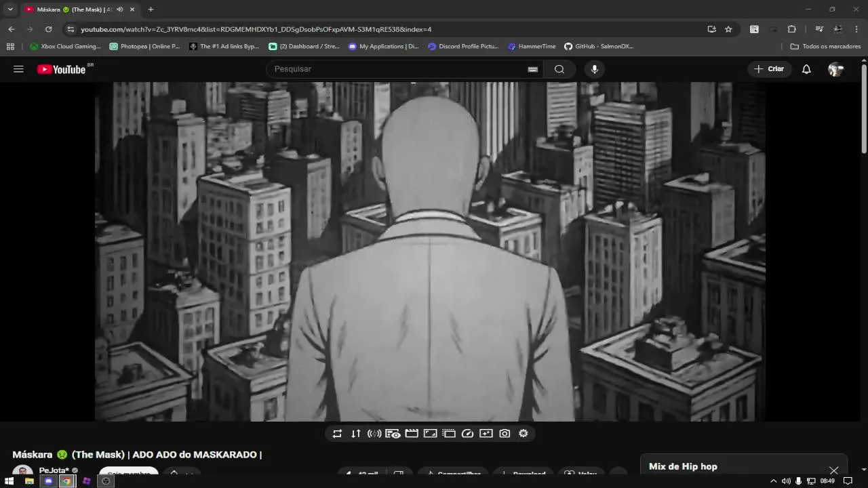The width and height of the screenshot is (868, 488).
Task: Click the video title Máskara (The Mask)
Action: 137,455
